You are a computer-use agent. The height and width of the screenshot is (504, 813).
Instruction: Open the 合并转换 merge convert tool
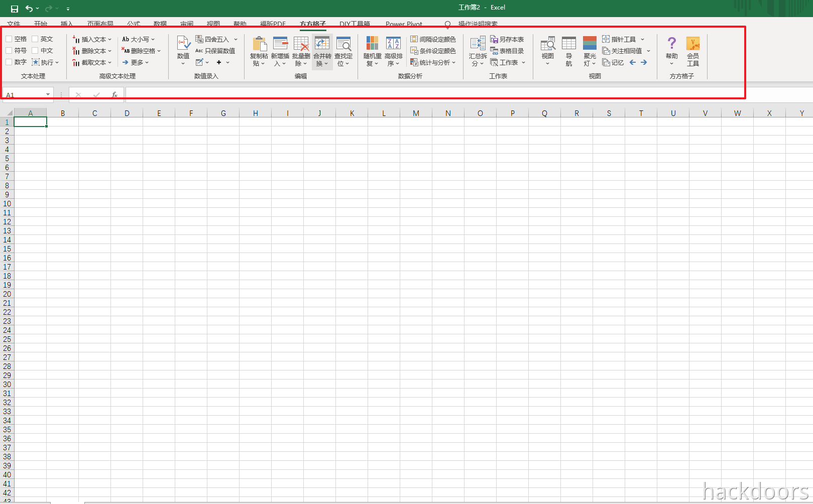point(322,52)
